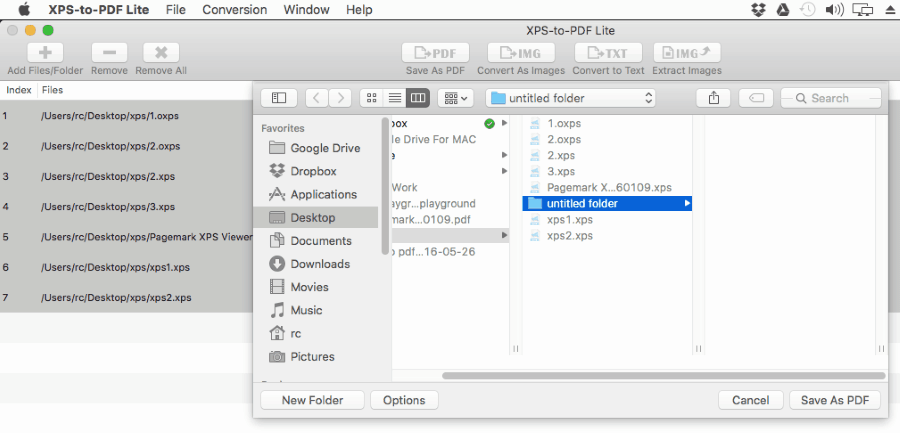Select Documents in Favorites sidebar
This screenshot has height=433, width=900.
[x=315, y=241]
